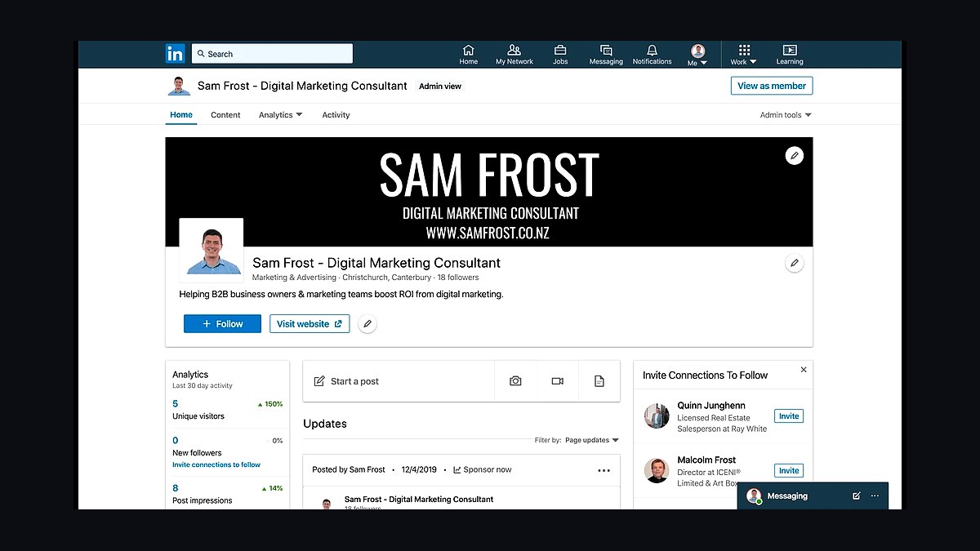Screen dimensions: 980x551
Task: Click the small page logo in header
Action: tap(179, 86)
